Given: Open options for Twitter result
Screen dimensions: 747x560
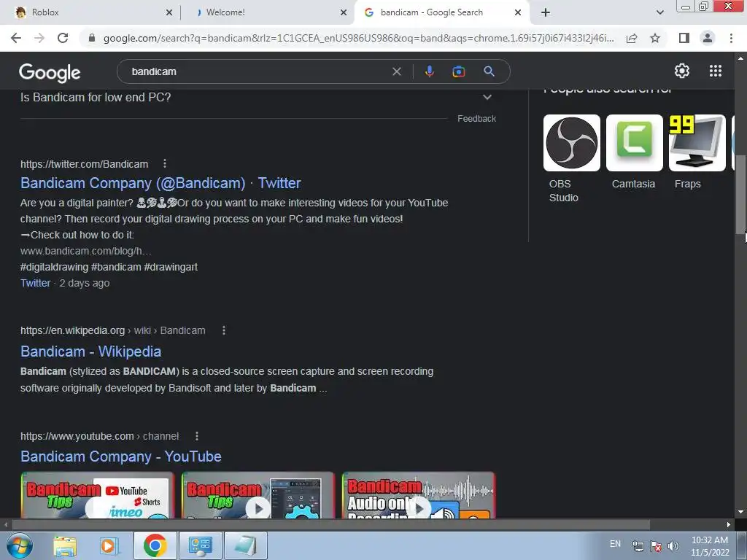Looking at the screenshot, I should click(x=165, y=164).
